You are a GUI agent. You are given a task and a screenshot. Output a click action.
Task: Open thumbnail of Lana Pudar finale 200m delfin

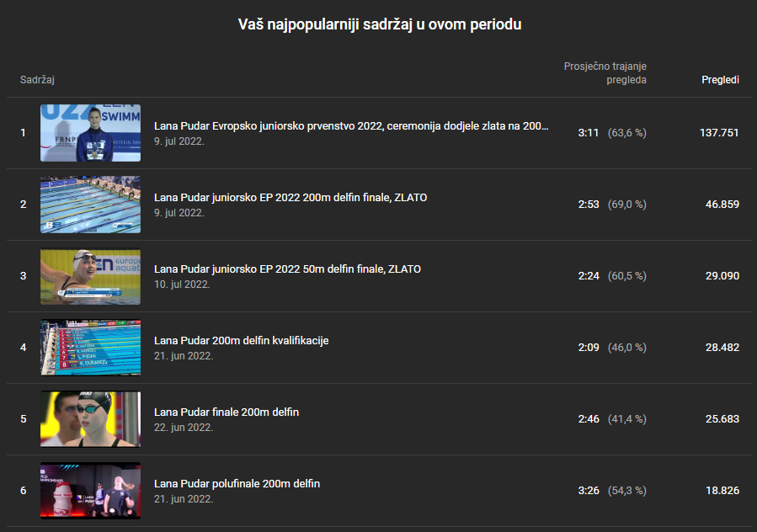tap(90, 419)
